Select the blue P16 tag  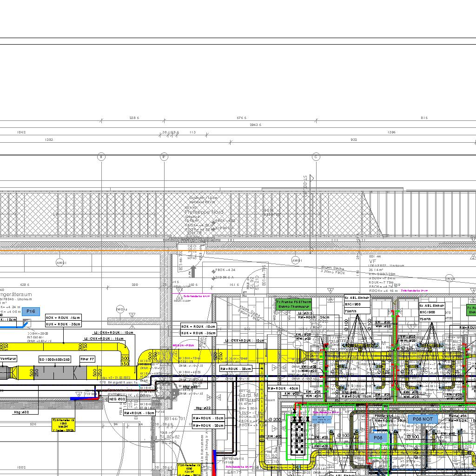[31, 311]
